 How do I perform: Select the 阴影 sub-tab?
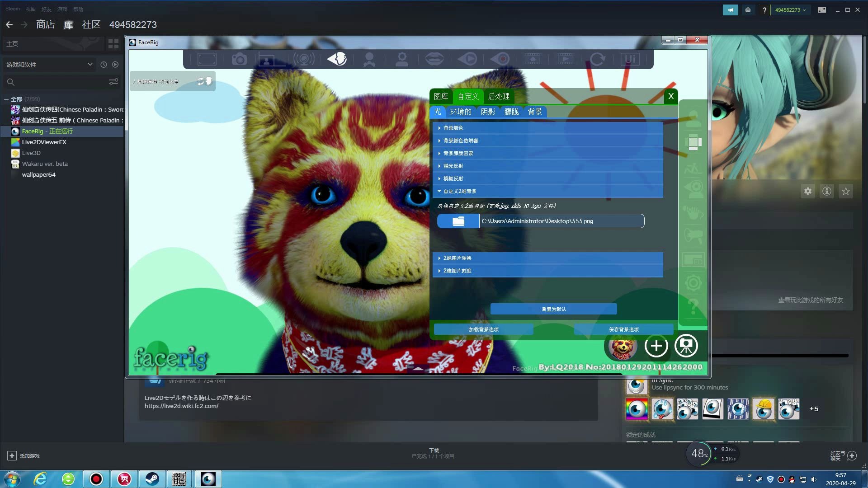coord(488,112)
